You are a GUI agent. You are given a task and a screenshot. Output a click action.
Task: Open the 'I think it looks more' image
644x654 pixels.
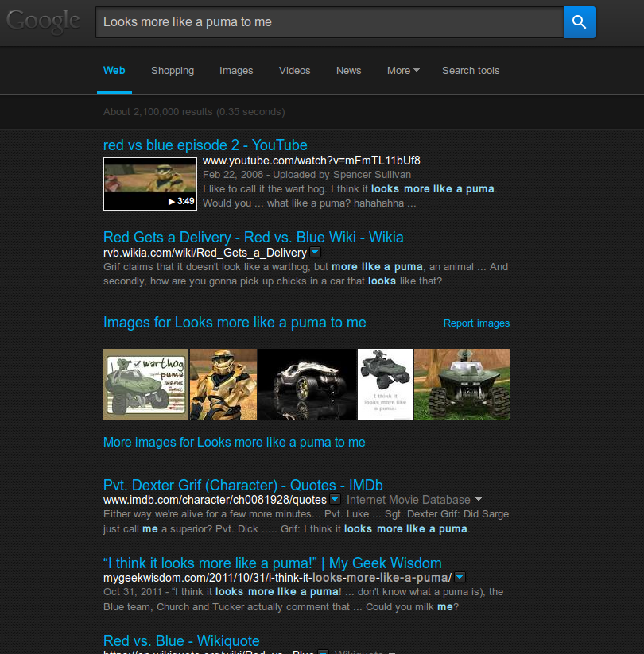[385, 385]
